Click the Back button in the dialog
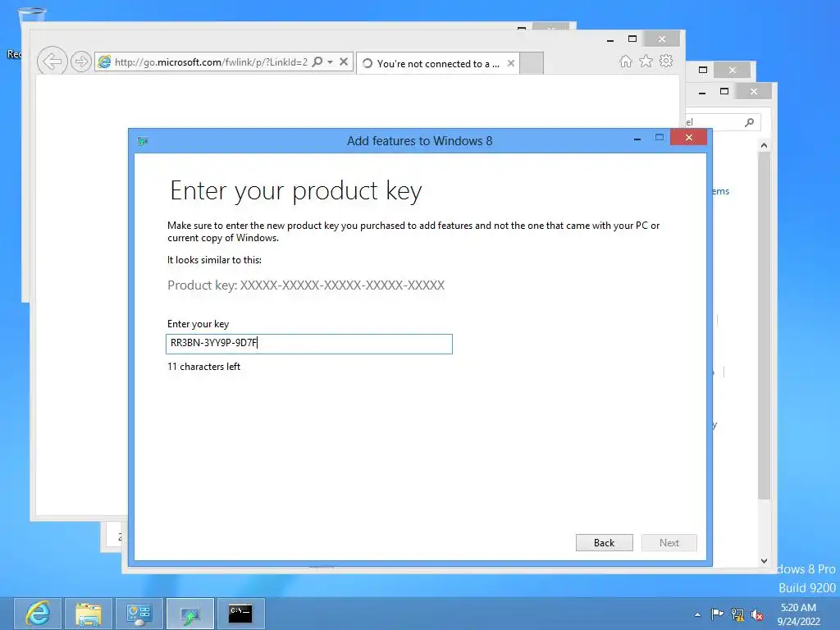Image resolution: width=840 pixels, height=630 pixels. coord(604,543)
